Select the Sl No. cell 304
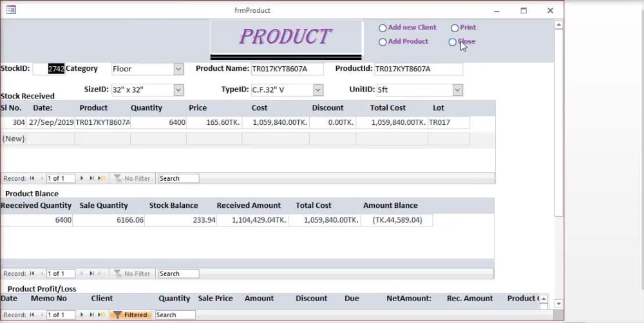644x323 pixels. tap(14, 122)
